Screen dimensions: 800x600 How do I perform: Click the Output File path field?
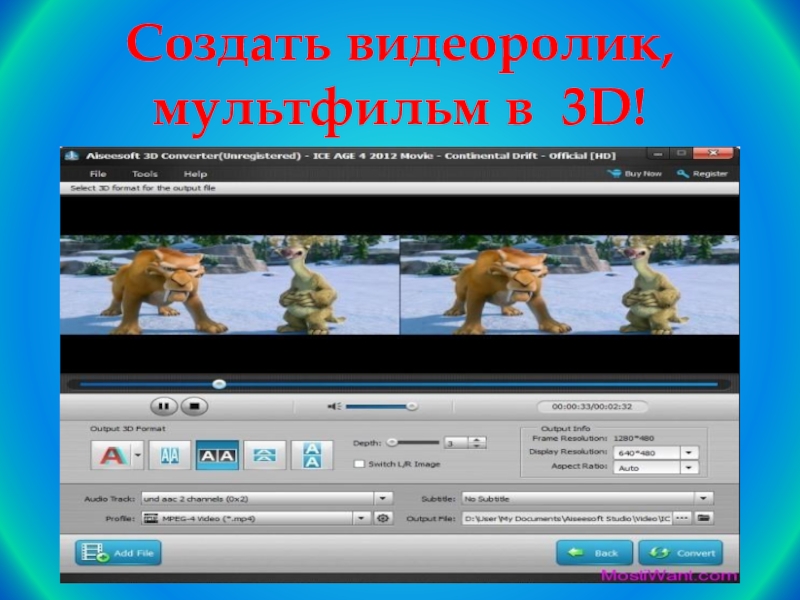[567, 518]
